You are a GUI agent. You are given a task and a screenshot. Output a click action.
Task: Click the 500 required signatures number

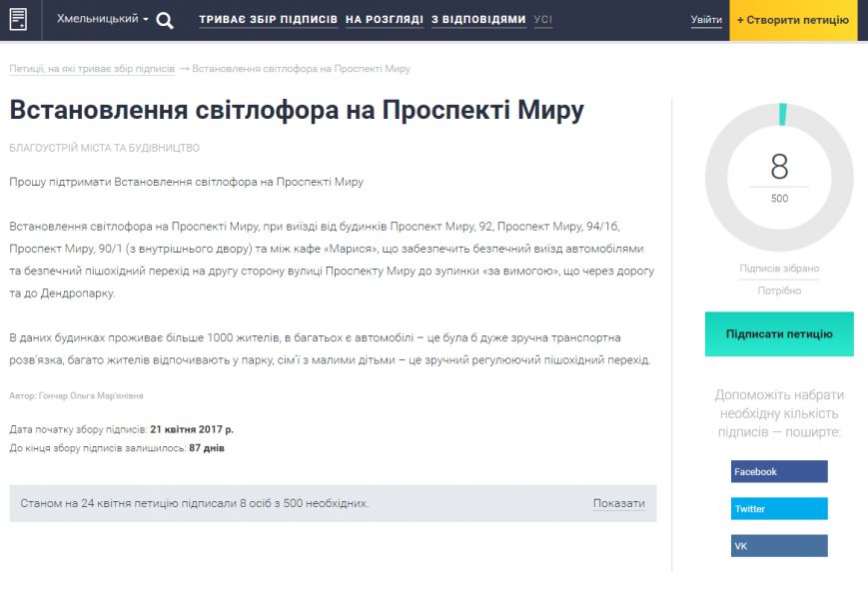[x=779, y=199]
